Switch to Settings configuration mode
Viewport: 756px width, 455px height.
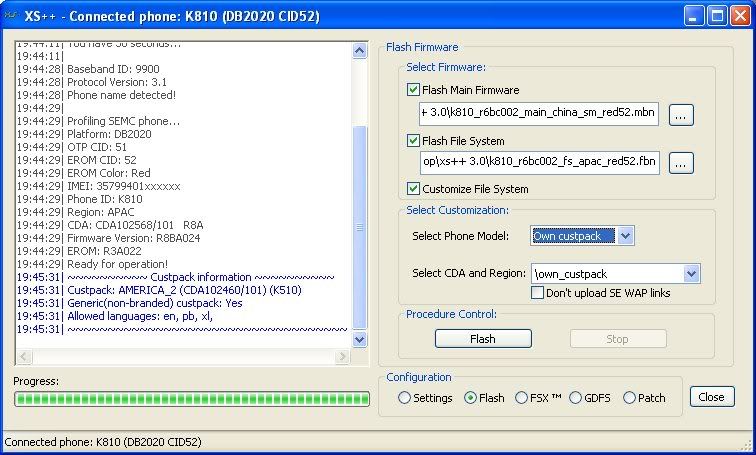pyautogui.click(x=404, y=398)
